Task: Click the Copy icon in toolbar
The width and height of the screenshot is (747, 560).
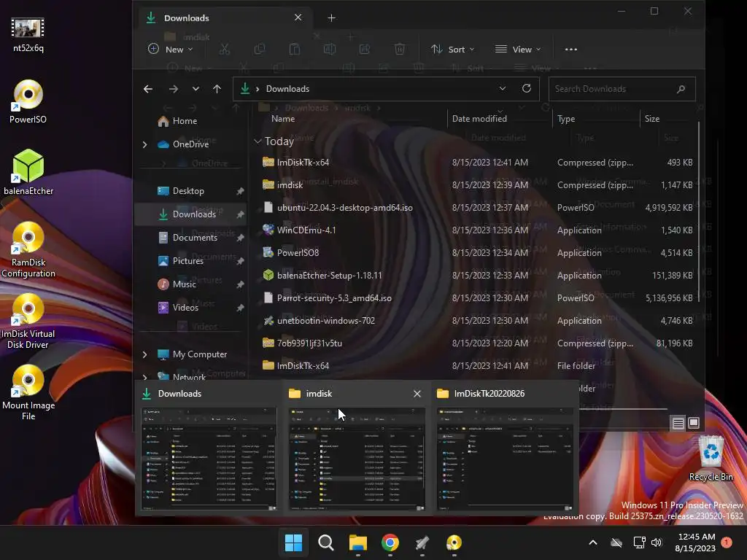Action: point(260,49)
